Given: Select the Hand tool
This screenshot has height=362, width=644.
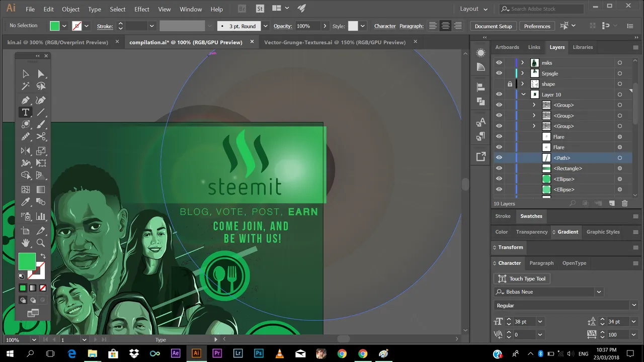Looking at the screenshot, I should [25, 243].
